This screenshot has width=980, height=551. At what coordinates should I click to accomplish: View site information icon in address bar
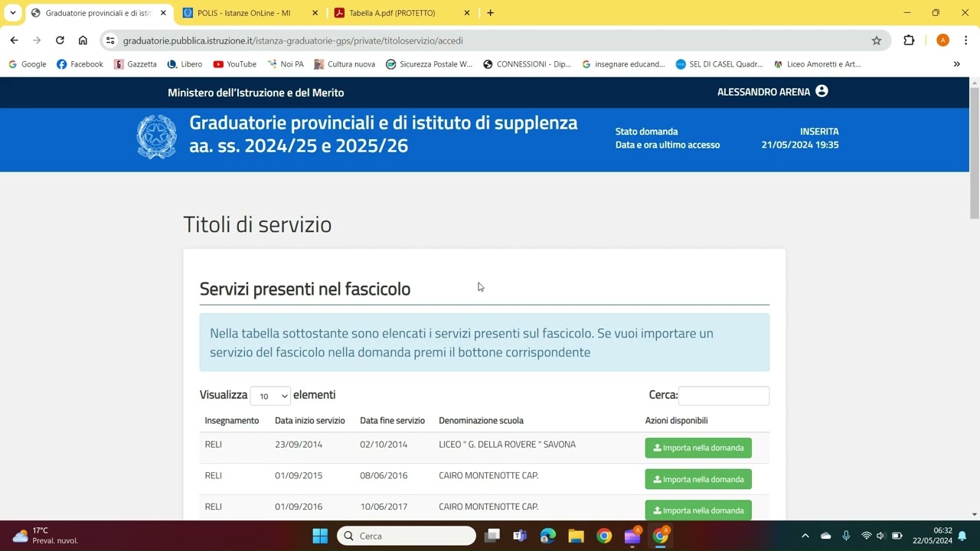pos(110,41)
